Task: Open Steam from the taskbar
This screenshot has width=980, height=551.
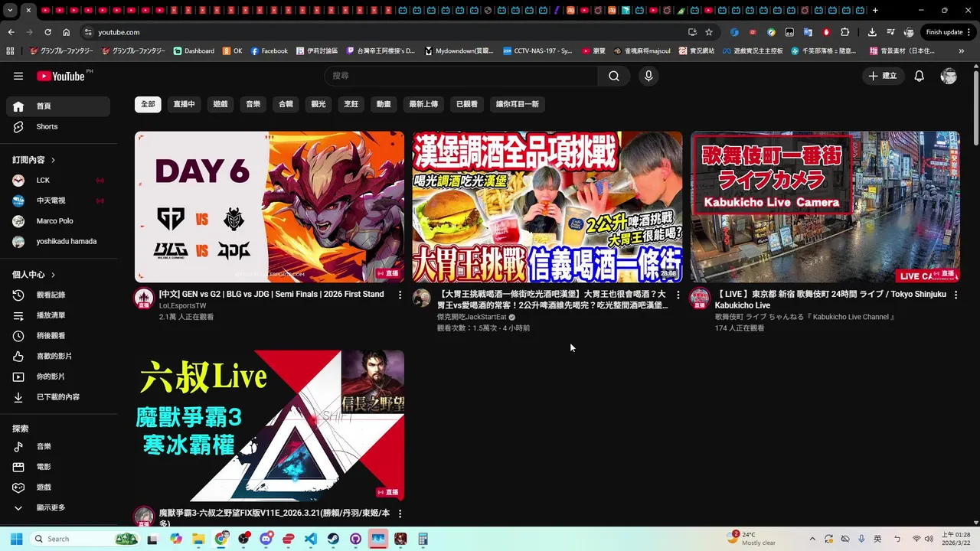Action: (333, 539)
